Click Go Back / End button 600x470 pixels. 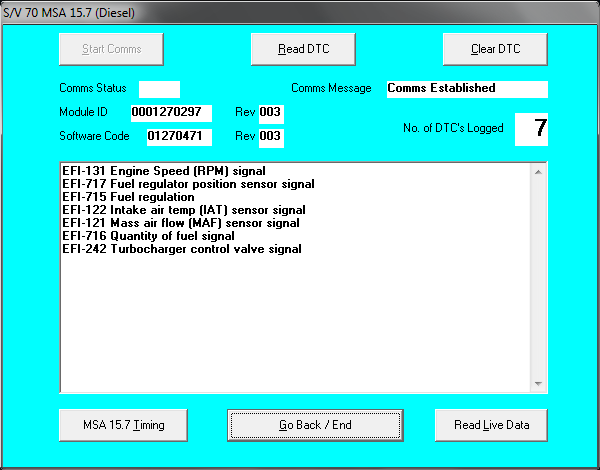pyautogui.click(x=315, y=425)
